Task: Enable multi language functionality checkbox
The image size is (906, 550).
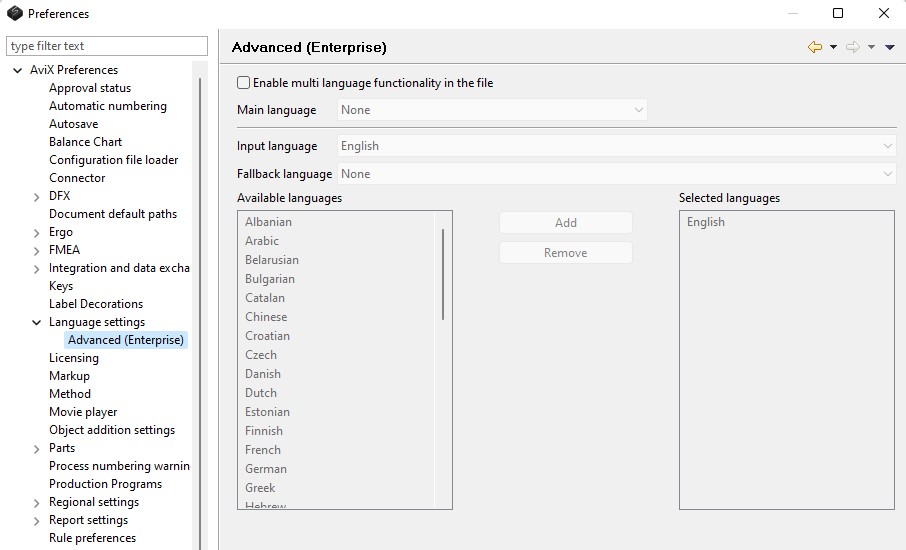Action: click(244, 83)
